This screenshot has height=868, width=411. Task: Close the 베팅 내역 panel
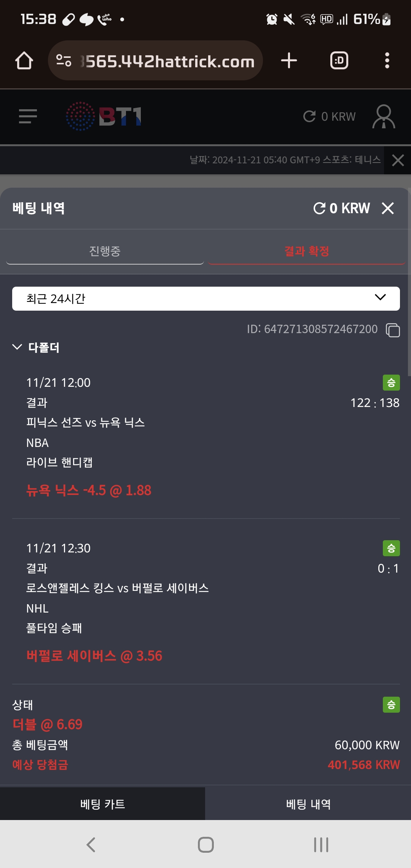[387, 208]
